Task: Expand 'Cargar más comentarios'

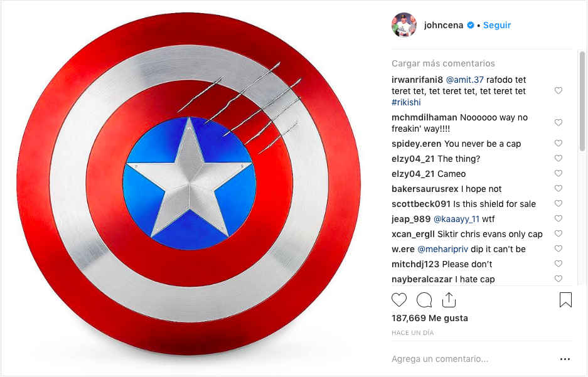Action: click(443, 63)
